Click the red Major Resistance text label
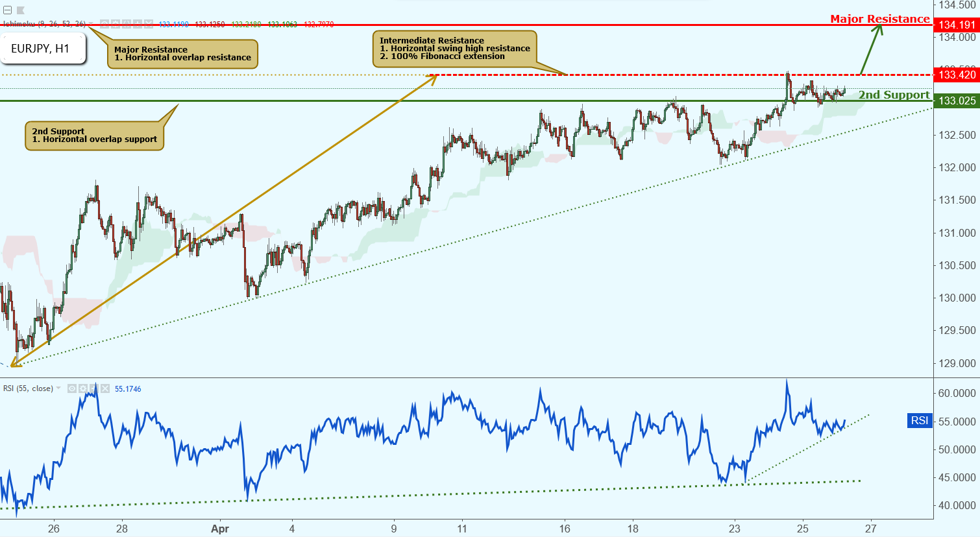Image resolution: width=980 pixels, height=537 pixels. 880,19
